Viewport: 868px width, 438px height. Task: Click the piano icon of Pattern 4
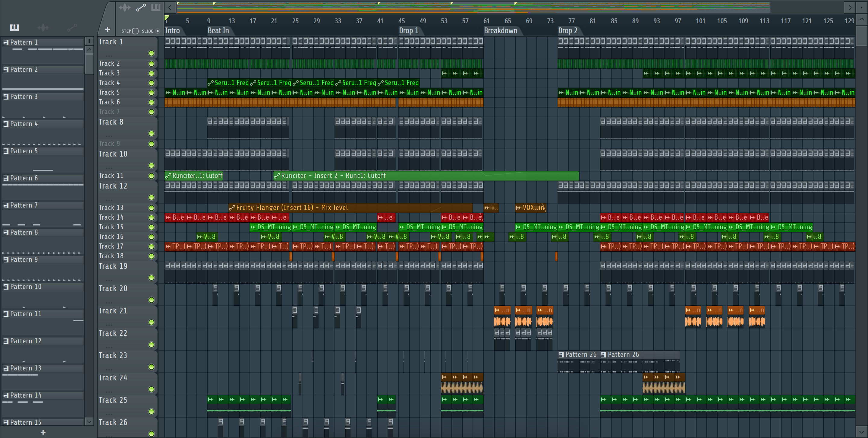pos(6,124)
